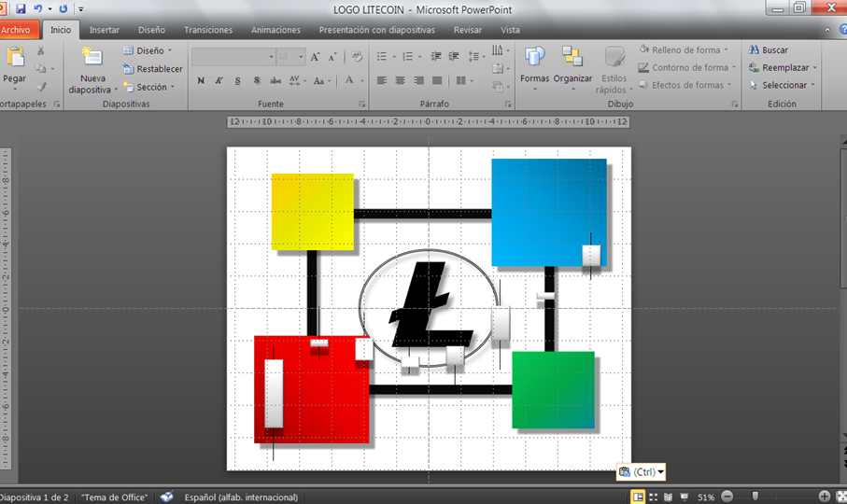Align text right
Viewport: 847px width, 504px height.
(x=418, y=80)
